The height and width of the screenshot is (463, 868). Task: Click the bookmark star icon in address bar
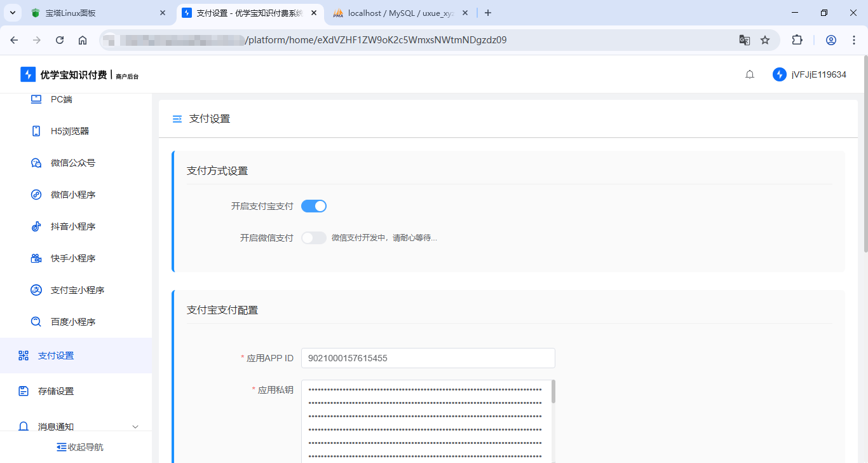[765, 40]
